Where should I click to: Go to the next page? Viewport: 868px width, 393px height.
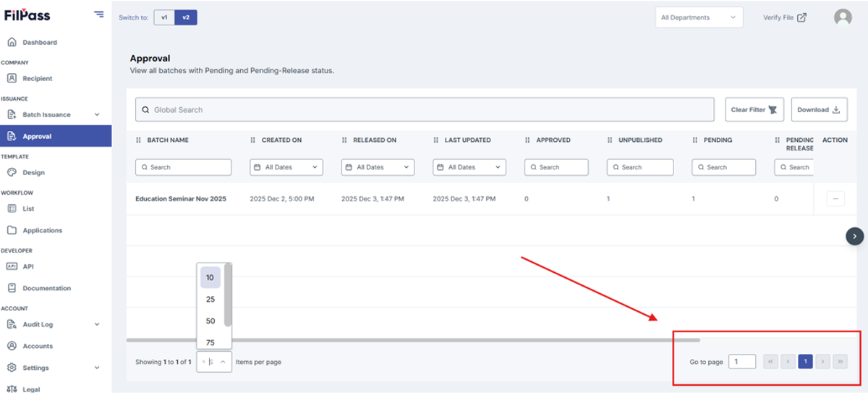(822, 361)
